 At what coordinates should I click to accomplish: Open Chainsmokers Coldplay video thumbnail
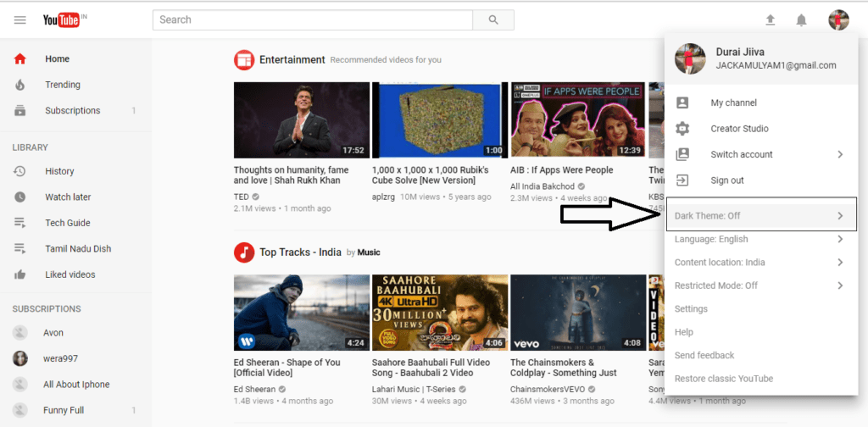click(578, 313)
